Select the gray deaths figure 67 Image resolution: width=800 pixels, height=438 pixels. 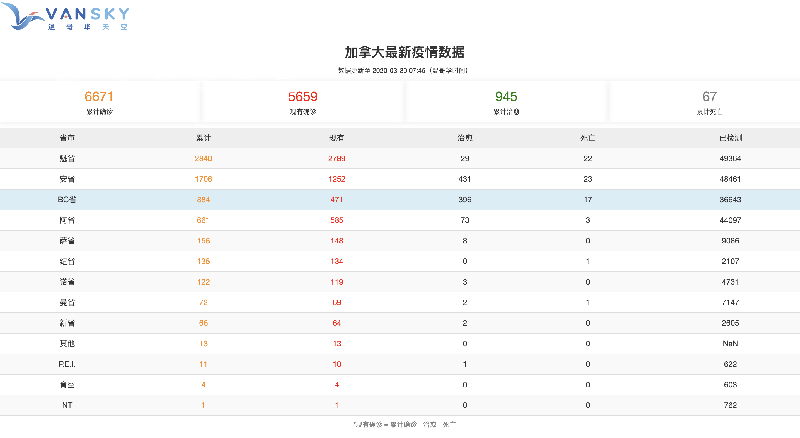(710, 96)
